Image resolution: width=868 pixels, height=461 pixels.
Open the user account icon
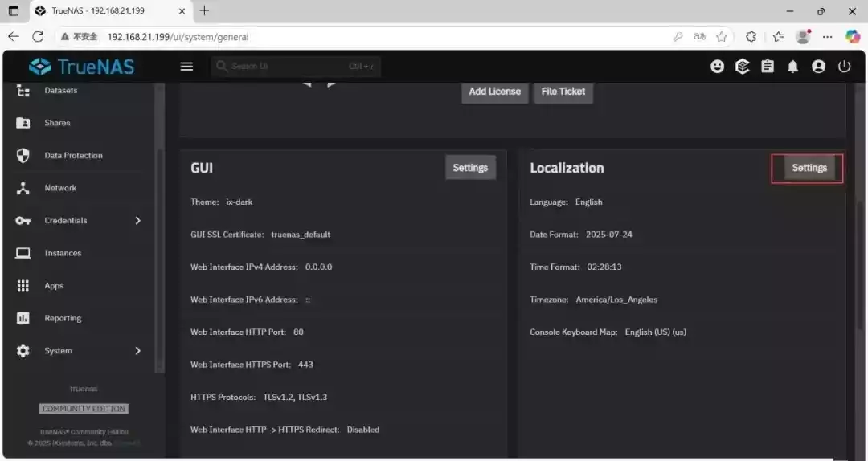tap(818, 67)
